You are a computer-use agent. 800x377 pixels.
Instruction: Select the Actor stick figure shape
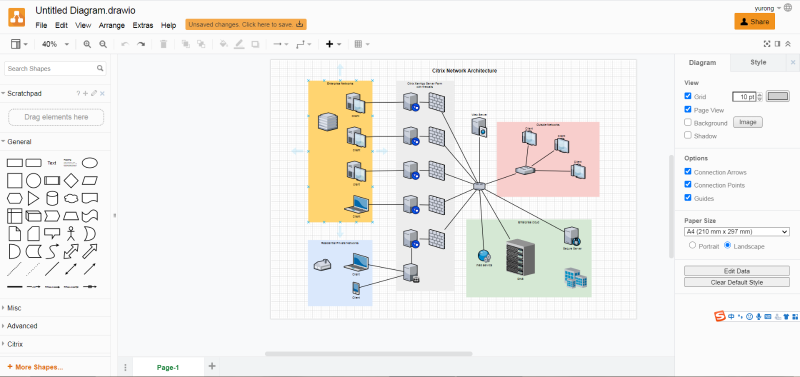[x=71, y=234]
